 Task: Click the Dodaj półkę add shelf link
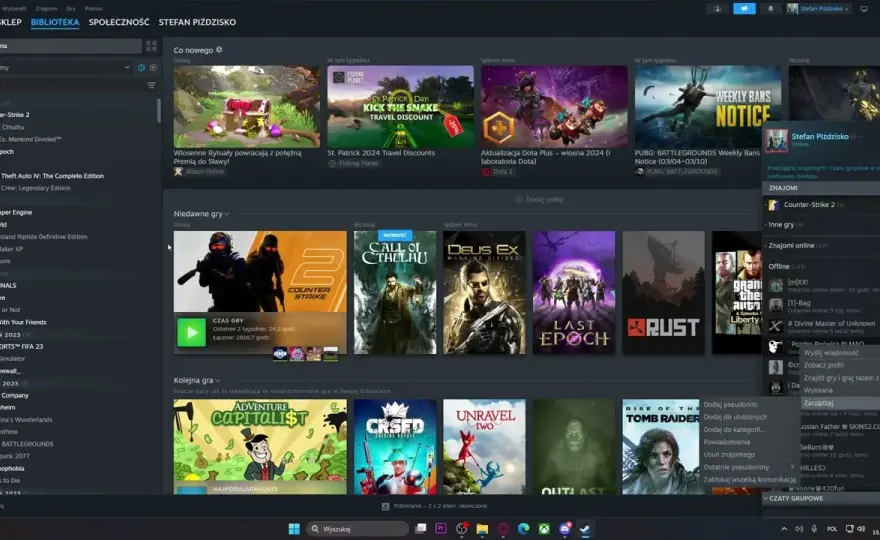pyautogui.click(x=544, y=199)
